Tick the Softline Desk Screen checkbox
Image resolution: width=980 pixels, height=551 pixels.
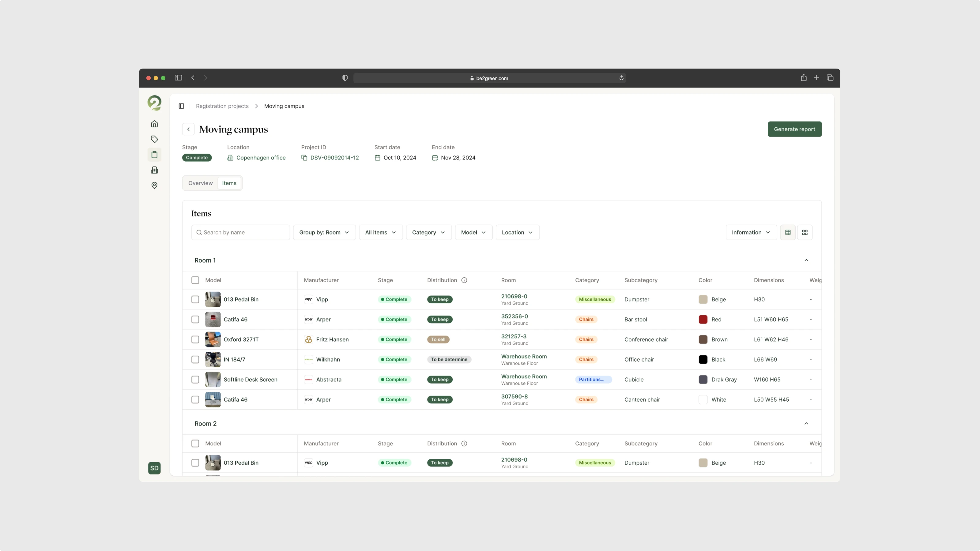click(x=195, y=380)
